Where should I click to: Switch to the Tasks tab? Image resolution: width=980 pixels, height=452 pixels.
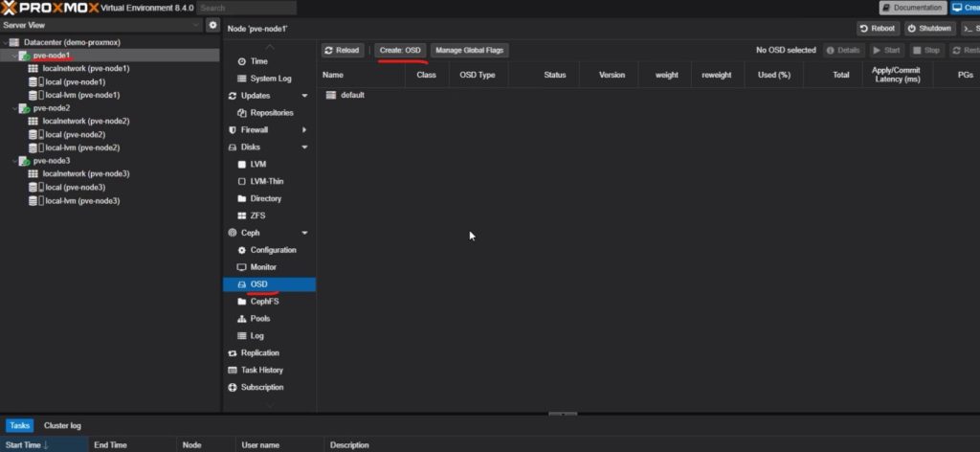pos(19,426)
